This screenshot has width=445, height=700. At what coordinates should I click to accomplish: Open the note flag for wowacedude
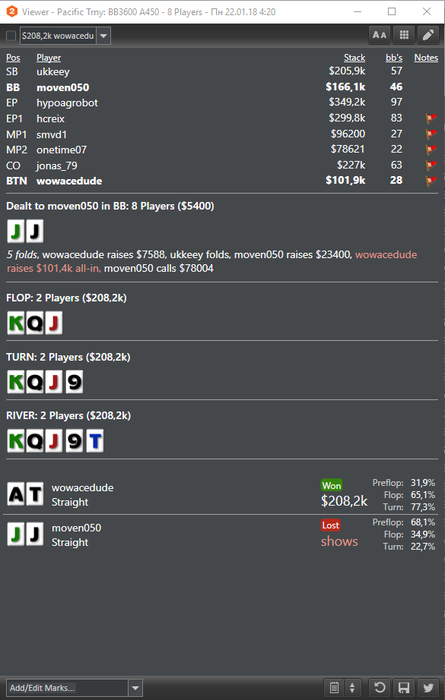pyautogui.click(x=431, y=181)
